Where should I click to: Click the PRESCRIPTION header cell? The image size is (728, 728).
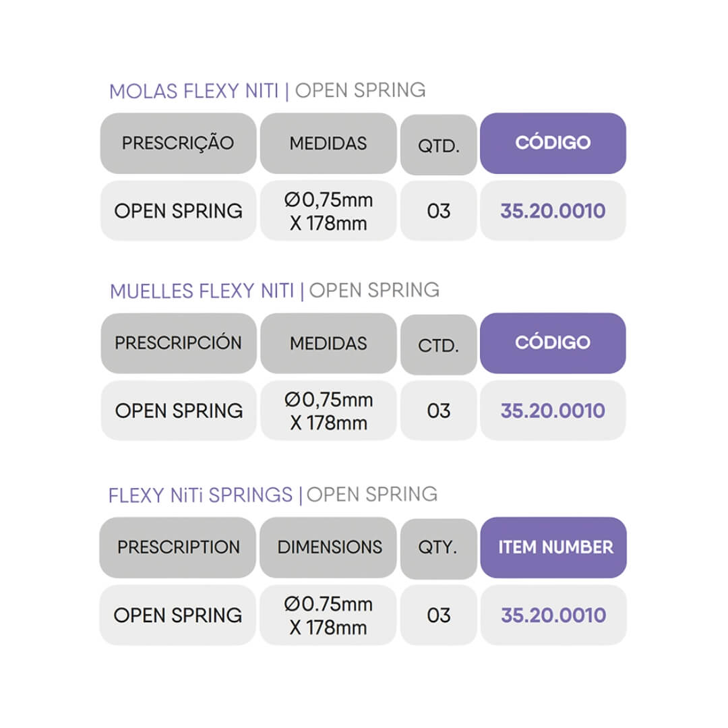pyautogui.click(x=178, y=547)
